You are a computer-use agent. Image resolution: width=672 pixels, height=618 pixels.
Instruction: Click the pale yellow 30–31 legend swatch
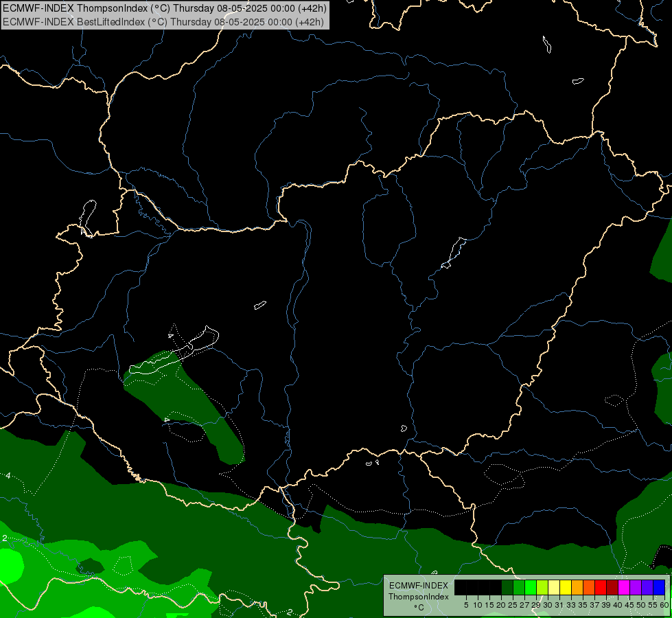click(x=554, y=587)
